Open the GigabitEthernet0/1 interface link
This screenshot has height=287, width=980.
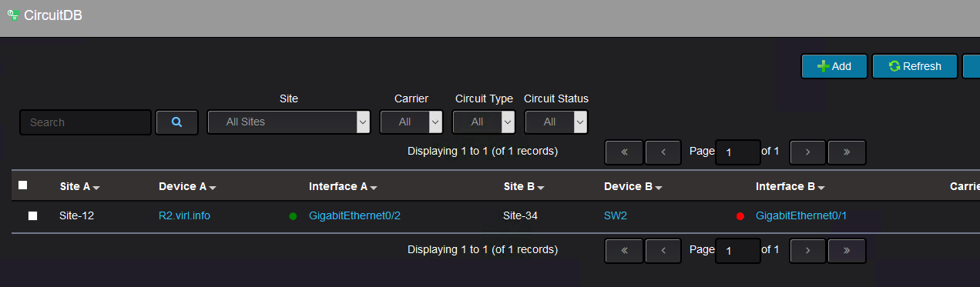click(801, 216)
